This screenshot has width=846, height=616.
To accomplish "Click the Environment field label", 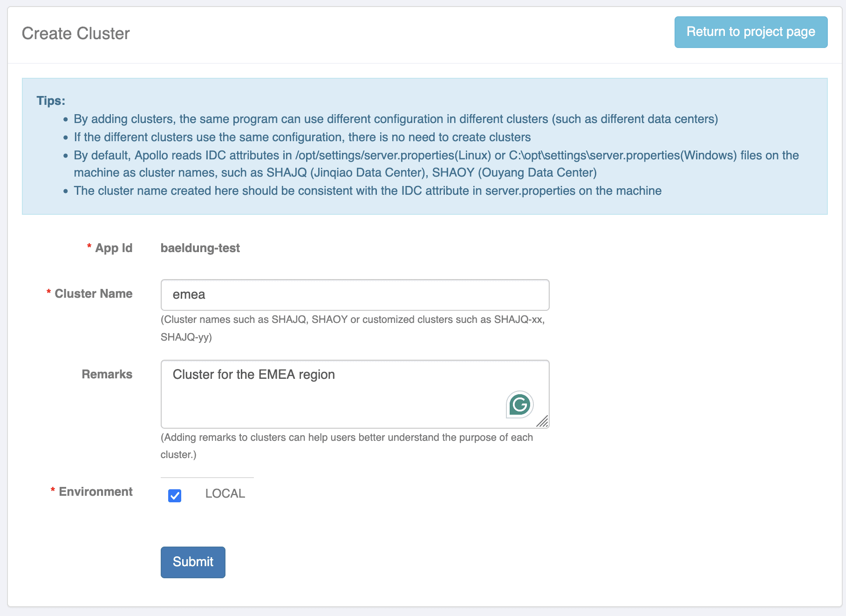I will [96, 492].
